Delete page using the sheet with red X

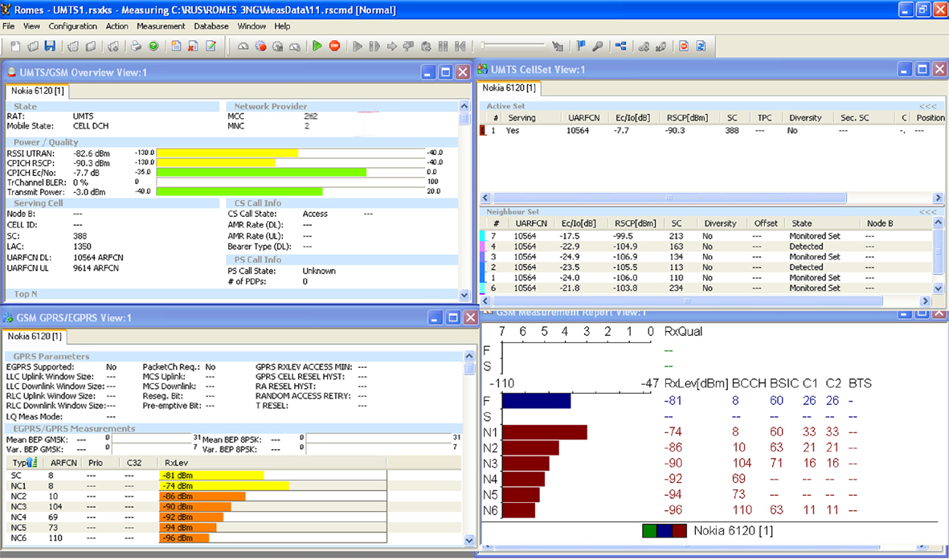point(193,46)
